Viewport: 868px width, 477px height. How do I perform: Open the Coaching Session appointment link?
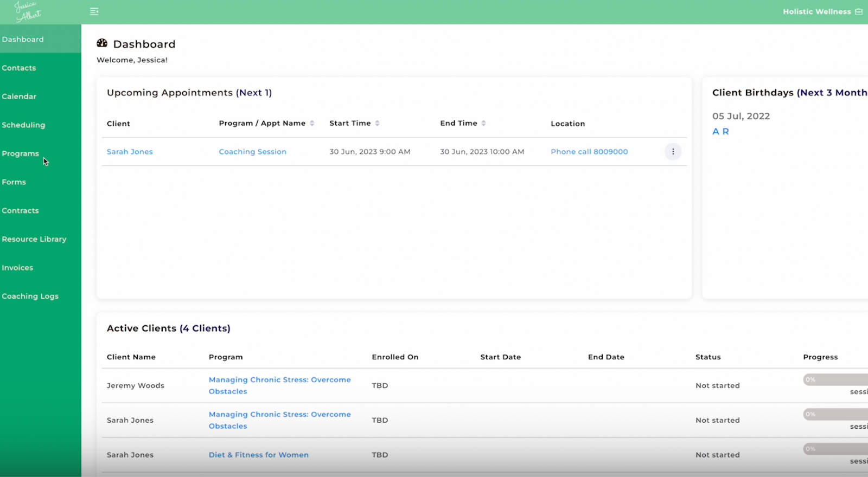click(x=253, y=152)
